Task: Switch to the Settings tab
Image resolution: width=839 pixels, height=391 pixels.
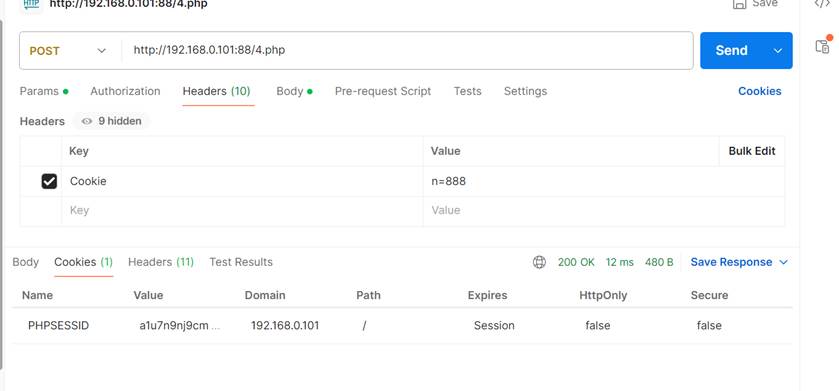Action: 525,91
